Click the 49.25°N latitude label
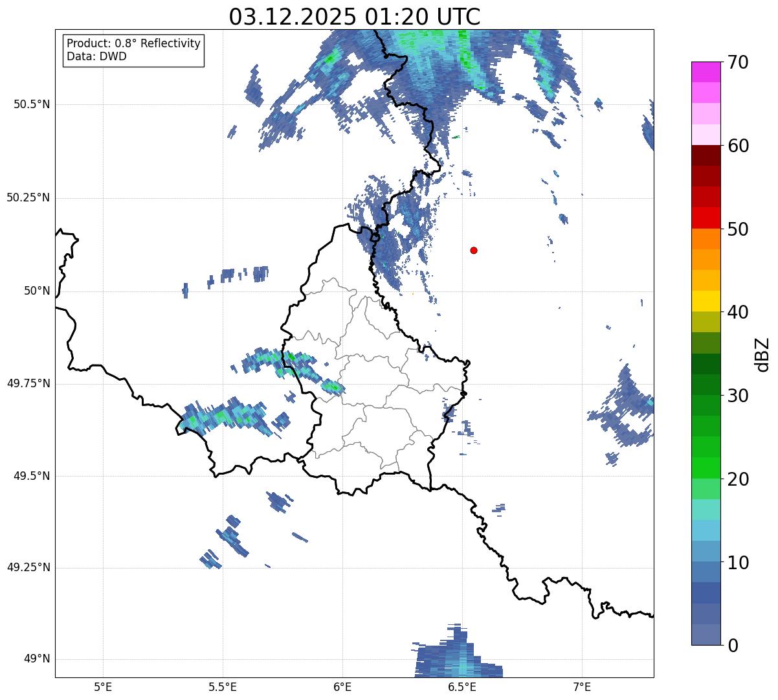778x700 pixels. [28, 567]
